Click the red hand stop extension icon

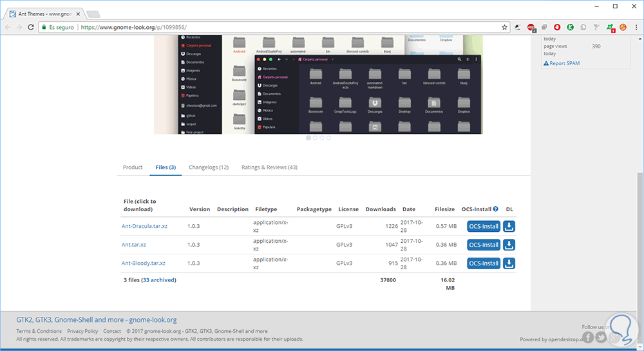[557, 27]
